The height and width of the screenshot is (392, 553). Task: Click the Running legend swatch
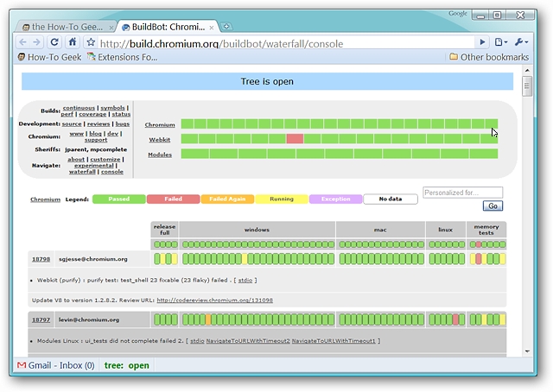pos(282,199)
